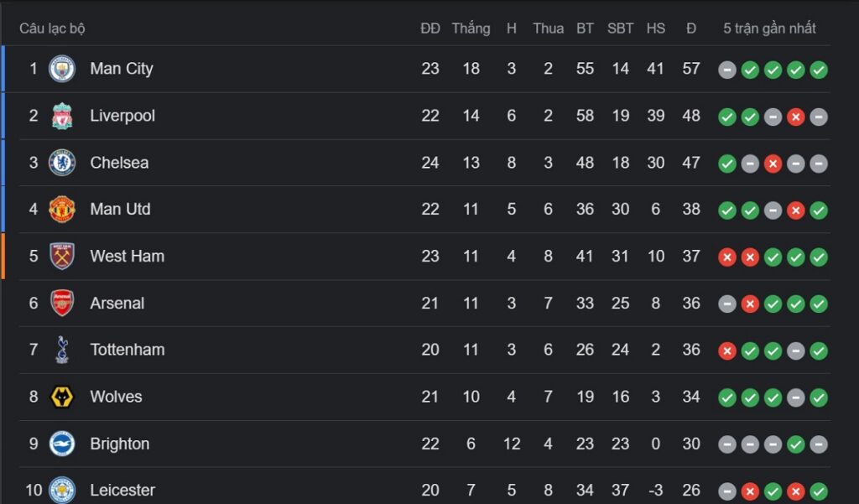Click the Man Utd club crest

coord(62,210)
